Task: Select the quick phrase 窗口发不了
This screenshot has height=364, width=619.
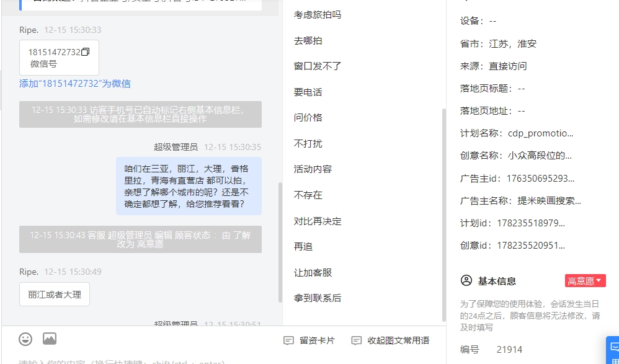Action: (318, 66)
